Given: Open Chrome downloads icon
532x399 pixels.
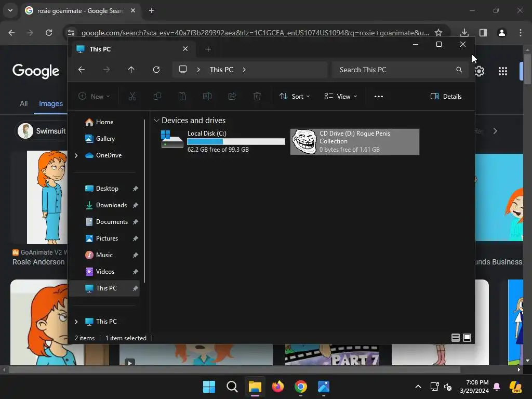Looking at the screenshot, I should click(464, 33).
